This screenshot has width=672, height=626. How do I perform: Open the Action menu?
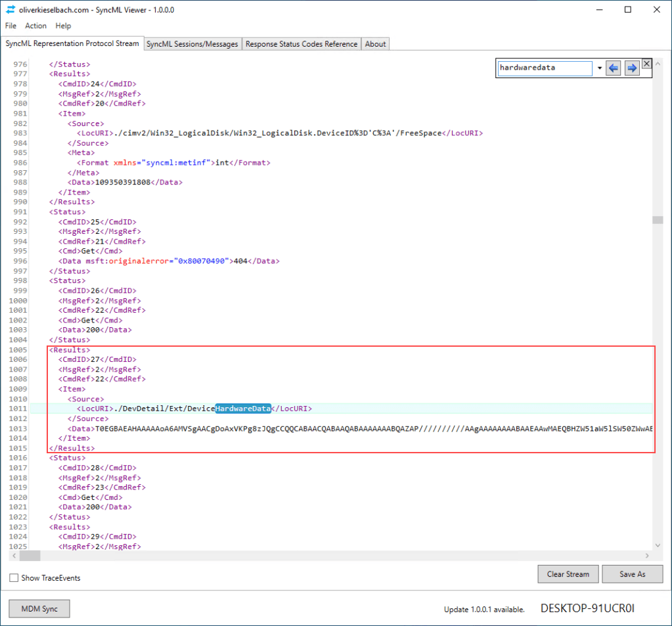pos(35,26)
